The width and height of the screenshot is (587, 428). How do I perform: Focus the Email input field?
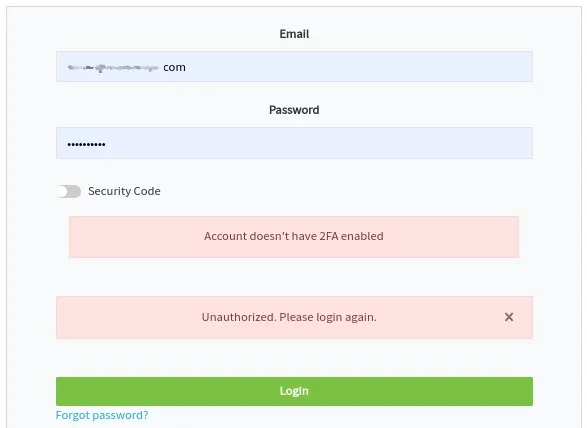point(294,67)
